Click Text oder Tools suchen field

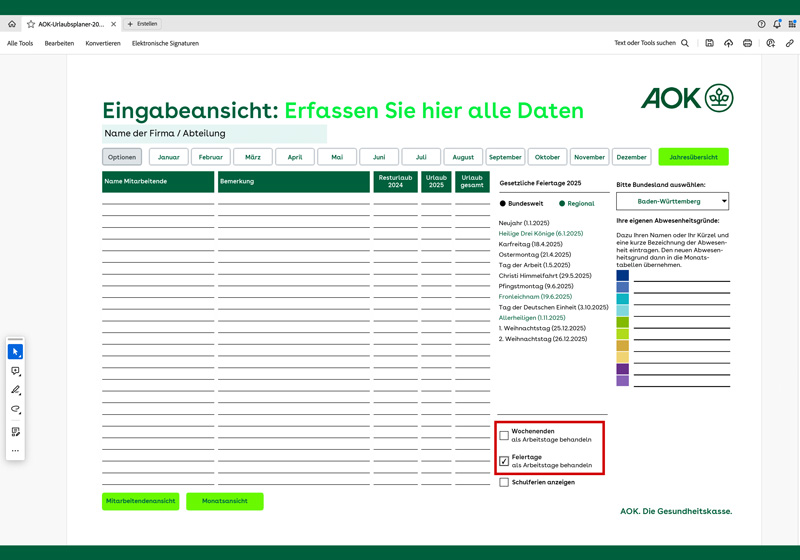pyautogui.click(x=645, y=43)
